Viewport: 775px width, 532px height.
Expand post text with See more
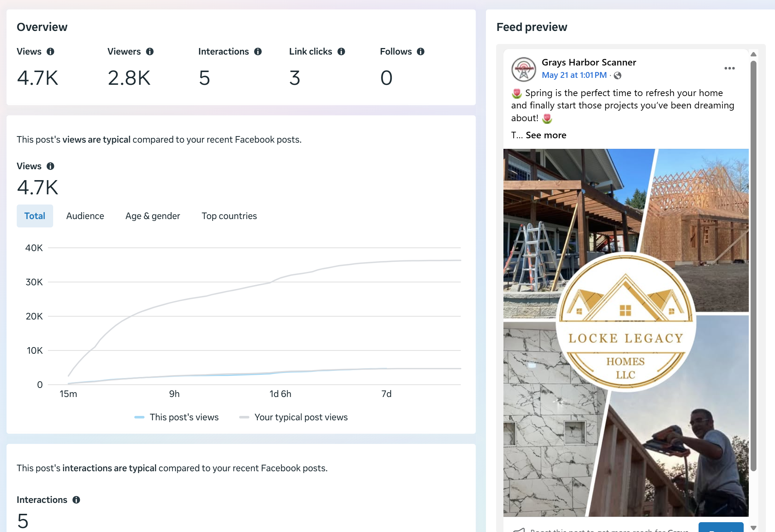tap(546, 135)
